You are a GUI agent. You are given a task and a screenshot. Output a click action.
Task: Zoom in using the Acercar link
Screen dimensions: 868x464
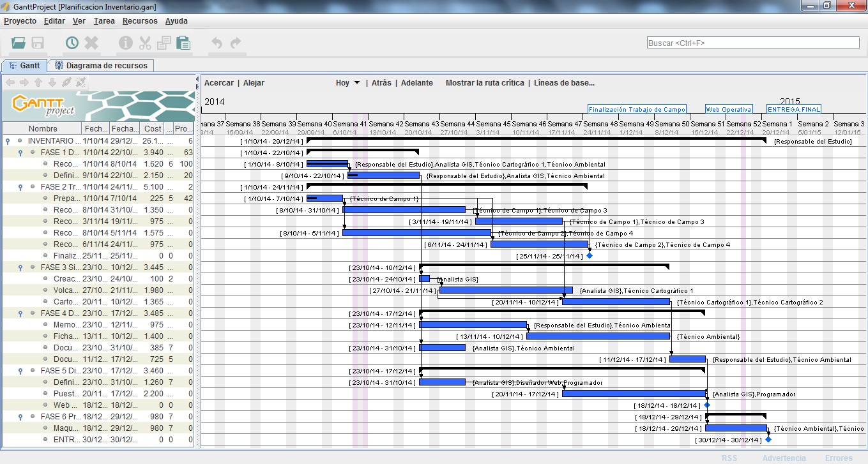point(220,82)
